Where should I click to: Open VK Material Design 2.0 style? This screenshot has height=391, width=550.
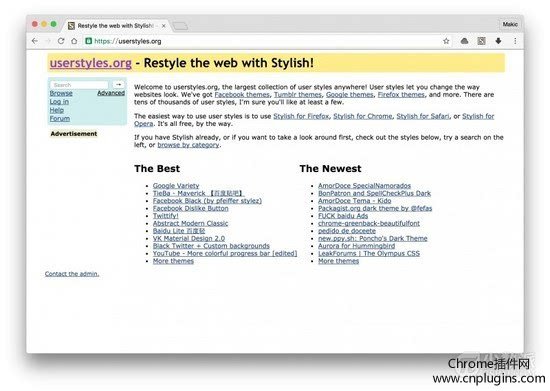[x=189, y=238]
